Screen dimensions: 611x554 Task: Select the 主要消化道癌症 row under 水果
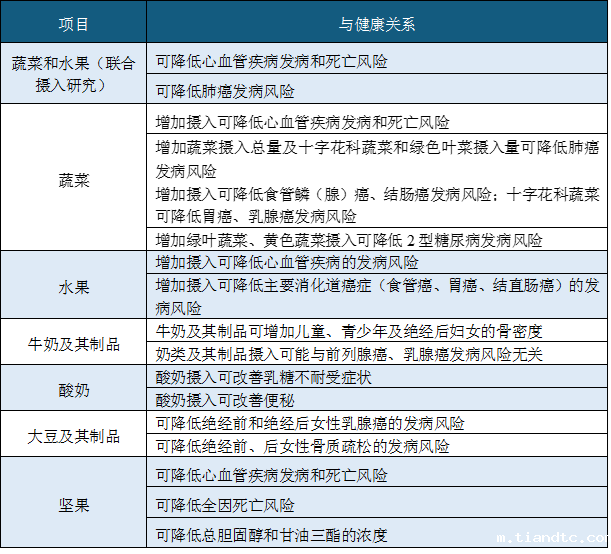(x=377, y=297)
